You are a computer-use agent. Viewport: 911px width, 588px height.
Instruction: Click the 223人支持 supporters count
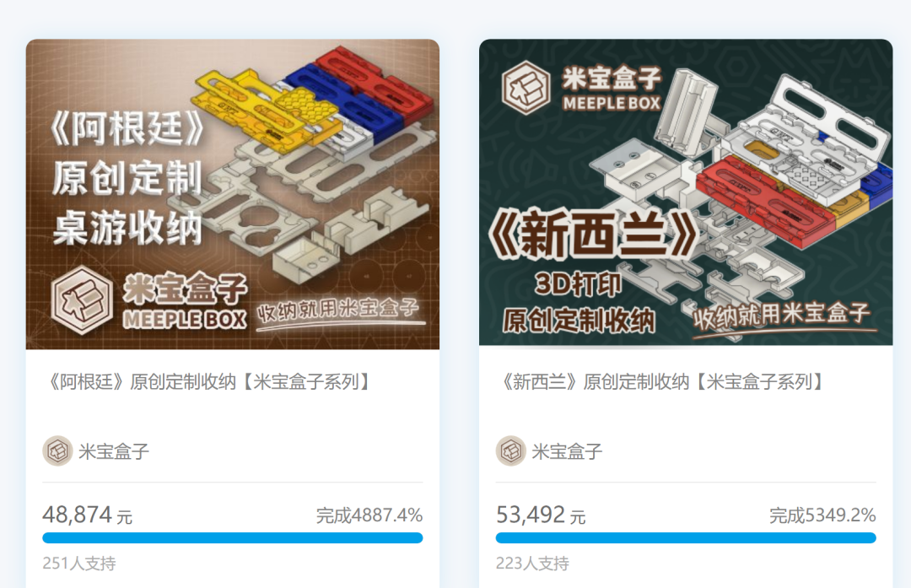[532, 563]
